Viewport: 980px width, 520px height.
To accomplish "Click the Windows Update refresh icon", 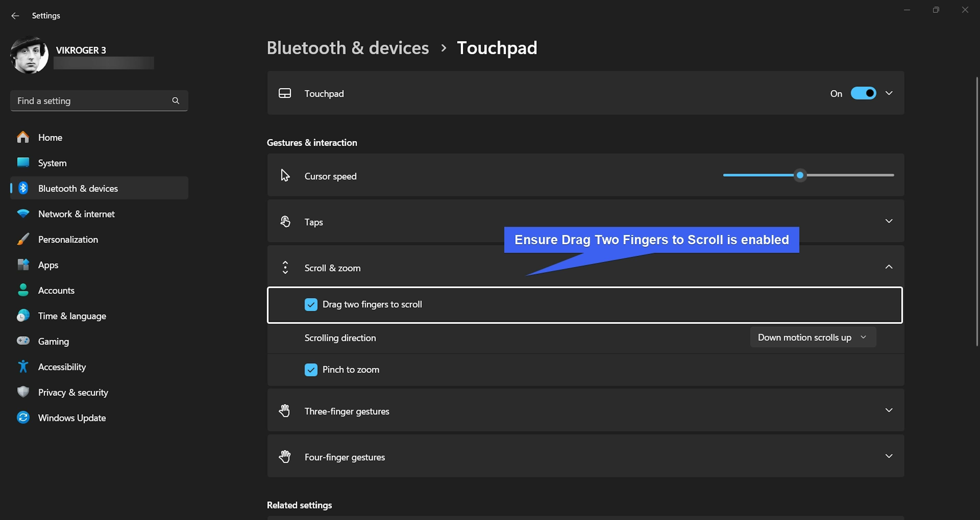I will [23, 417].
